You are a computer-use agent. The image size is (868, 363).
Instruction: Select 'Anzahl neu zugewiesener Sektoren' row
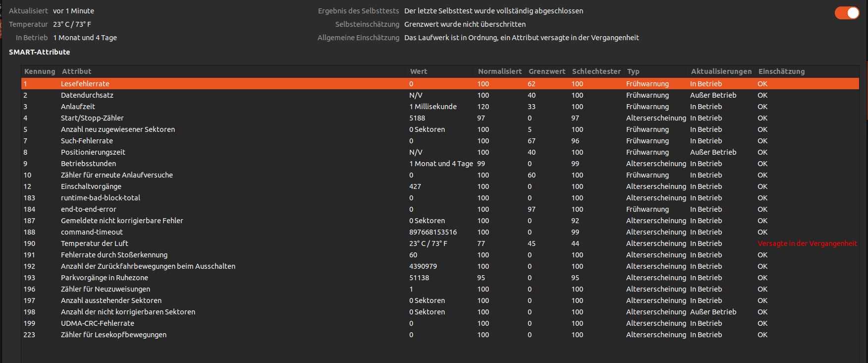440,129
